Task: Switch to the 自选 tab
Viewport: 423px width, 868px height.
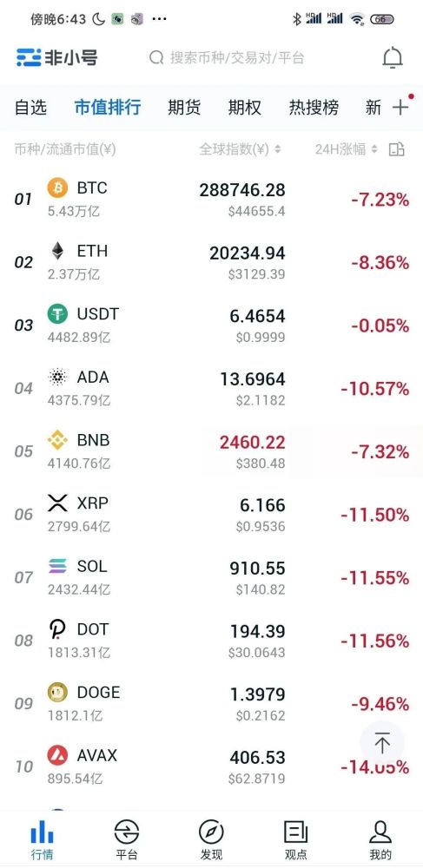Action: click(x=30, y=107)
